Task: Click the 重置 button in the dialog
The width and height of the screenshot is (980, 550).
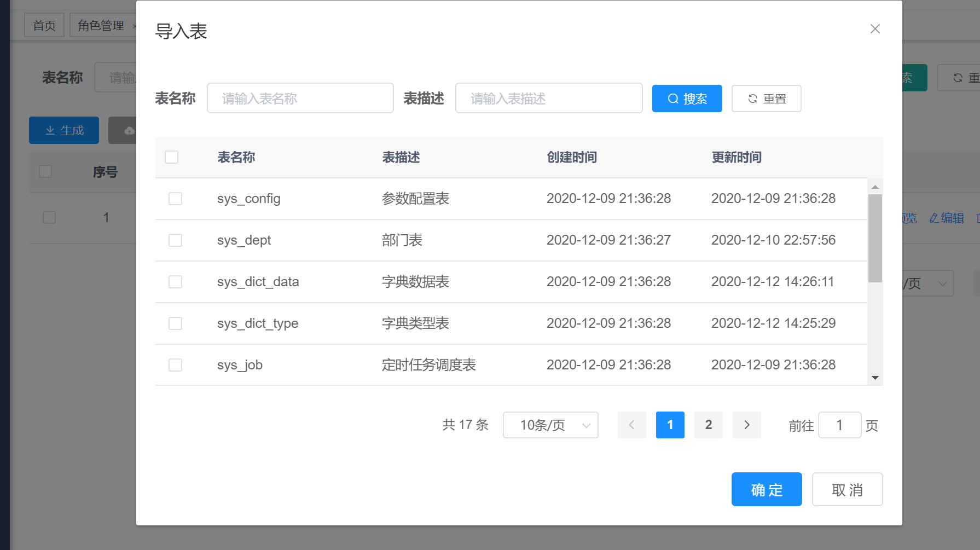Action: point(767,99)
